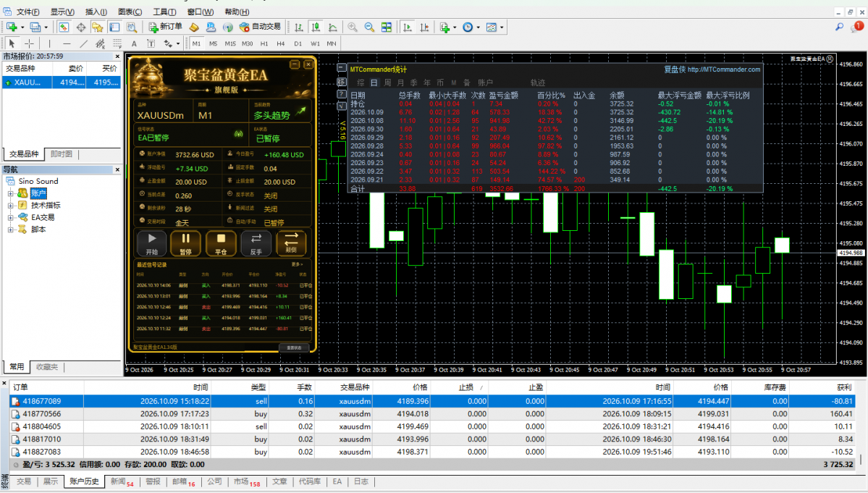Switch to the 即时图 tab
Viewport: 868px width, 493px height.
[62, 153]
